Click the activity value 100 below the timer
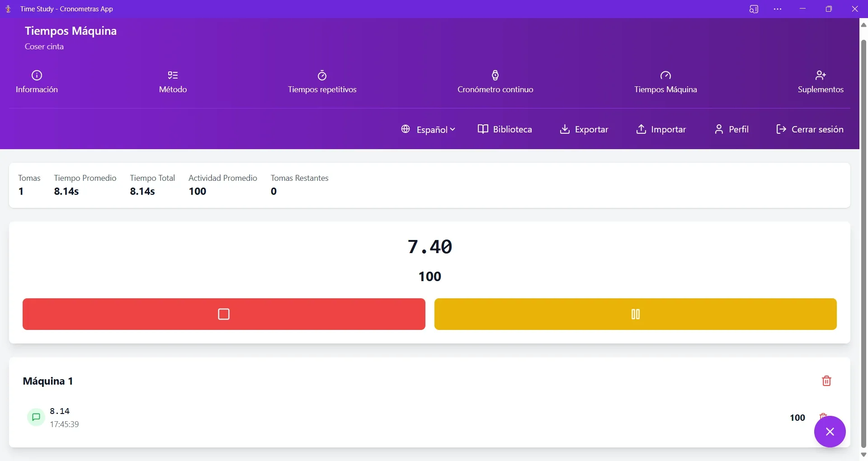 (429, 276)
